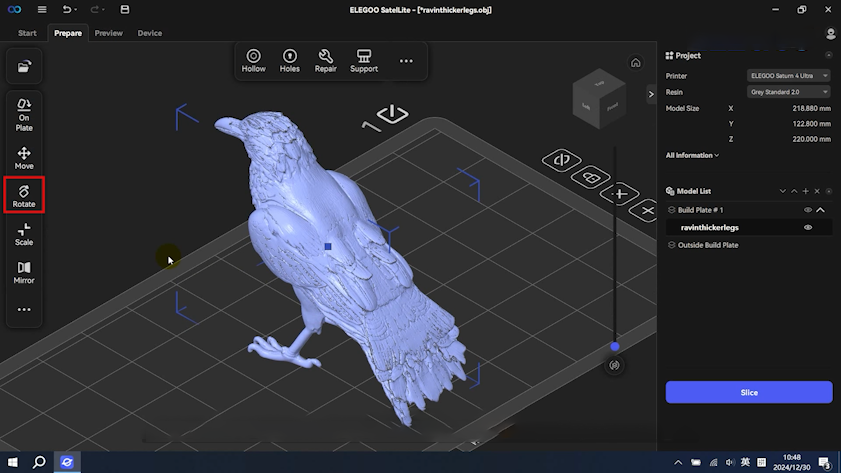Select the Move tool
Viewport: 841px width, 473px height.
(24, 158)
